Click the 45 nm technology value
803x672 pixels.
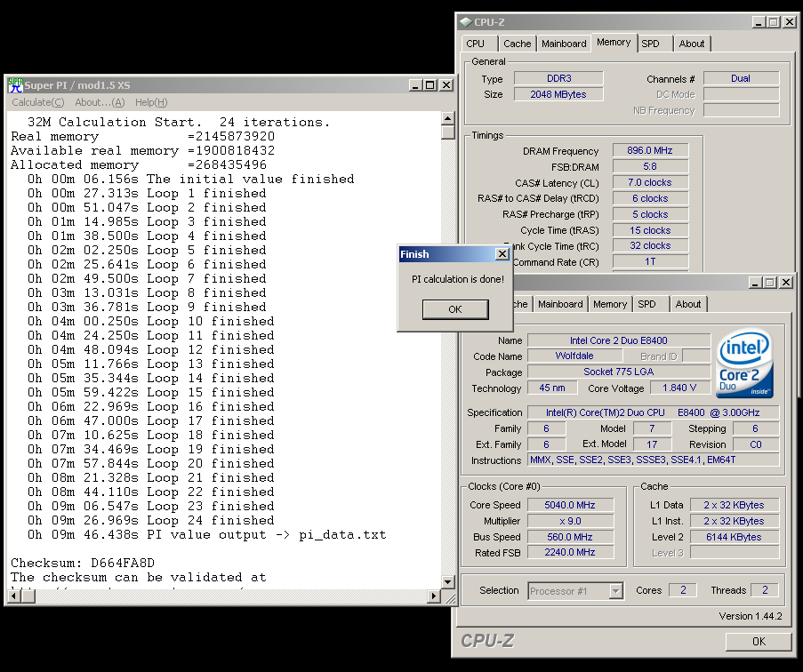click(x=552, y=388)
